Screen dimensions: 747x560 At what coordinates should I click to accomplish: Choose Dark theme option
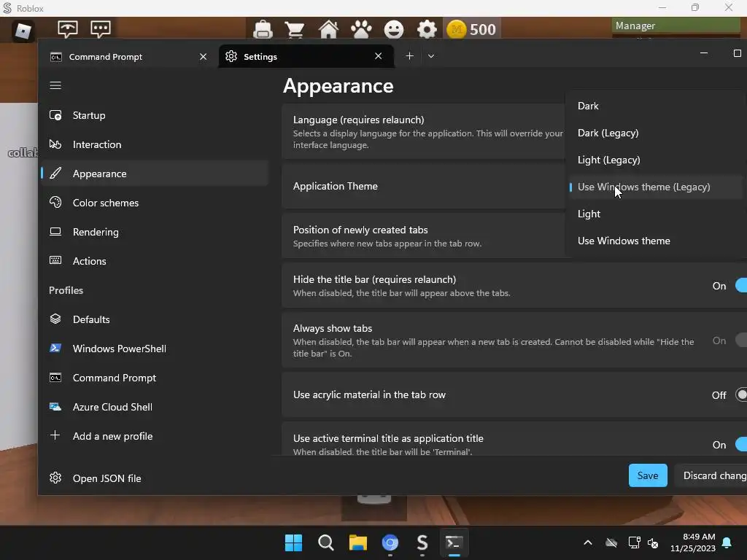coord(656,106)
